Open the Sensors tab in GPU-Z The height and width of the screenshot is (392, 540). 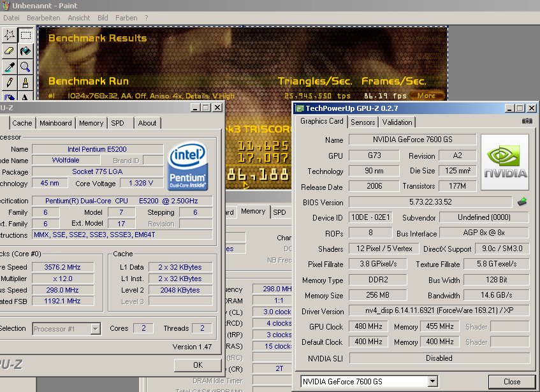(x=363, y=122)
